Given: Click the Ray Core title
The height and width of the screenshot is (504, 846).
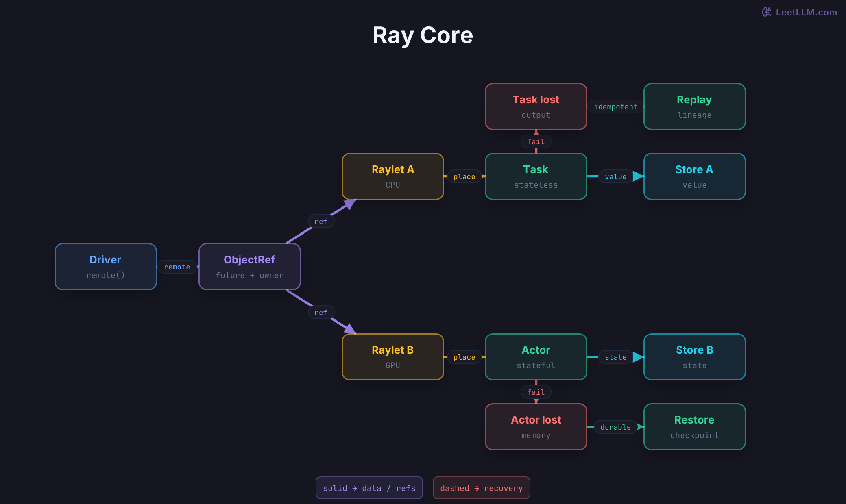Looking at the screenshot, I should point(423,35).
